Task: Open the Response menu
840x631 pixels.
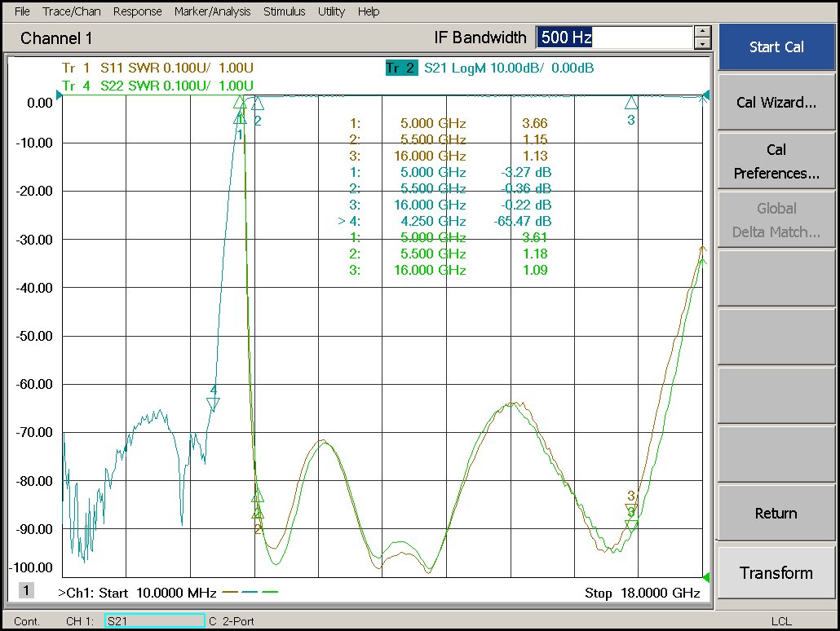Action: click(137, 11)
